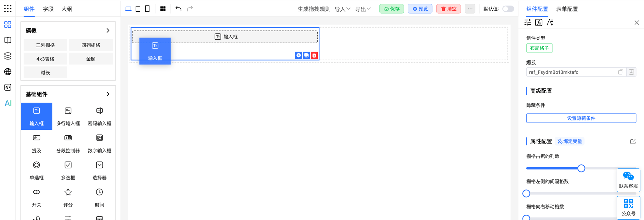Open the AI assistant in left sidebar
Image resolution: width=644 pixels, height=220 pixels.
(x=8, y=103)
